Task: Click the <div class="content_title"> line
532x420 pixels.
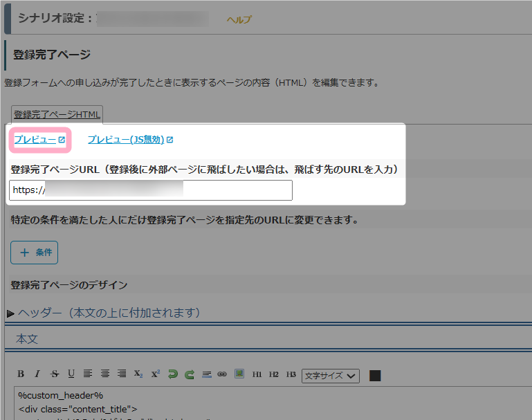Action: click(x=77, y=409)
